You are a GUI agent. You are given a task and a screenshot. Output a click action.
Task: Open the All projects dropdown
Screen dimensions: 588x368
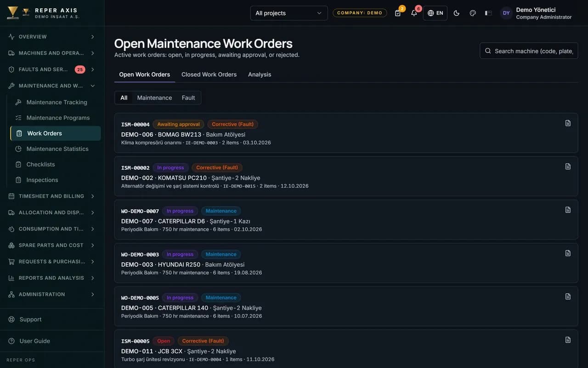click(289, 13)
